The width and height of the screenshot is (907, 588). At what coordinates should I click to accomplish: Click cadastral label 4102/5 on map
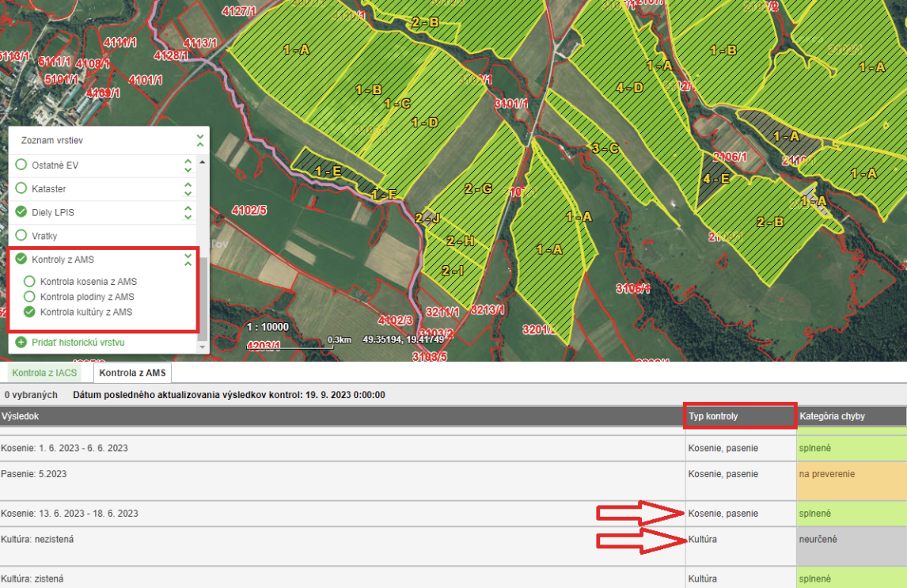249,211
